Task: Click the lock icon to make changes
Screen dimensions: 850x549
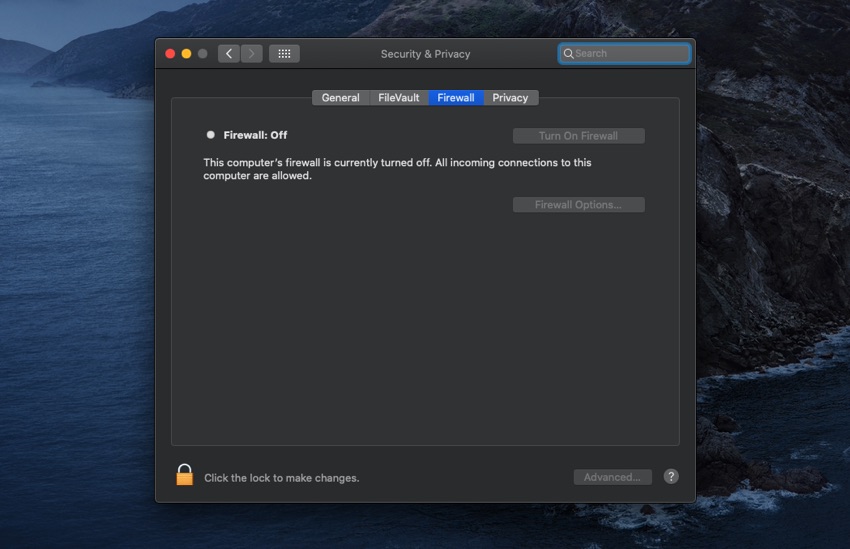Action: pos(184,475)
